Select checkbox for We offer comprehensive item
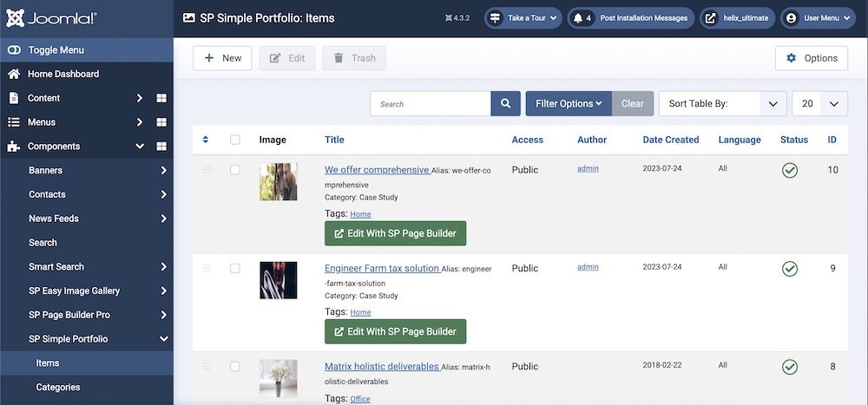Viewport: 868px width, 405px height. click(x=235, y=170)
